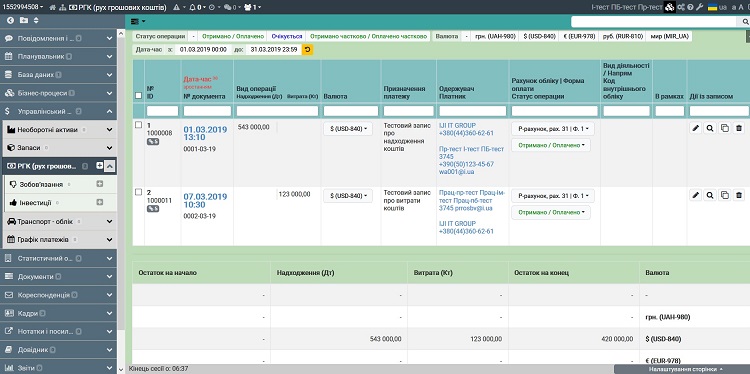The image size is (750, 374).
Task: Filter by 'Отримано частково / Оплачено частково'
Action: (x=368, y=36)
